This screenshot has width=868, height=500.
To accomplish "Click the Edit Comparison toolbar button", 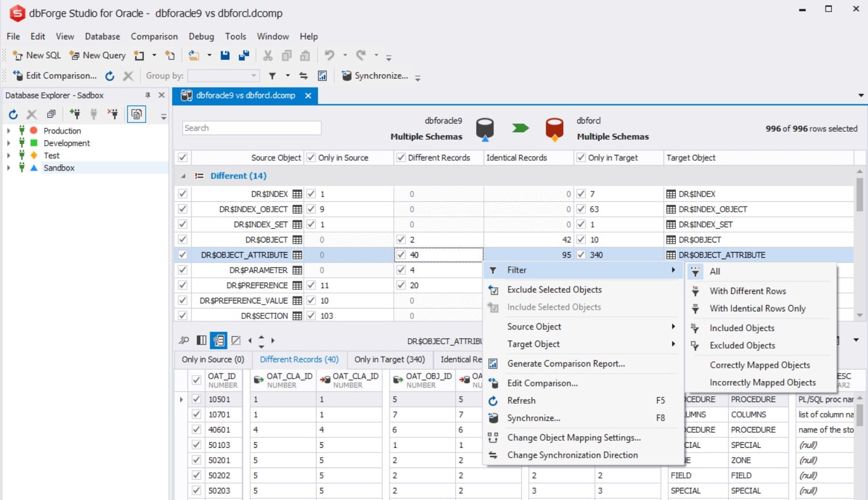I will click(55, 75).
